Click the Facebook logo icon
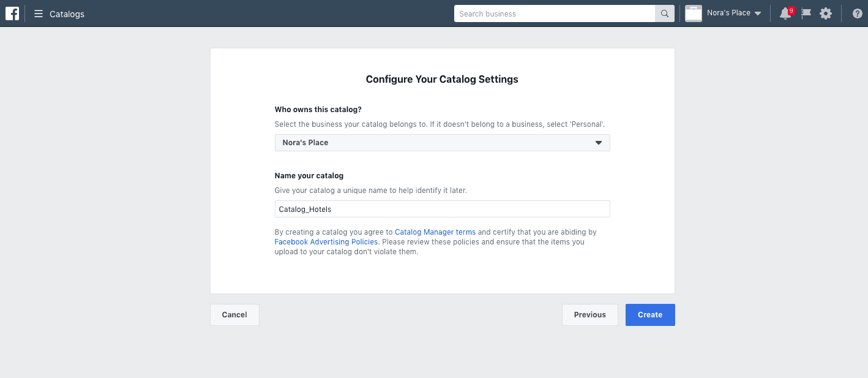This screenshot has width=868, height=378. pos(12,13)
